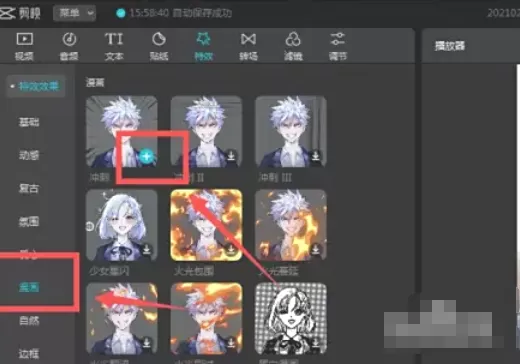Viewport: 520px width, 364px height.
Task: Add the 冲刺 effect with plus icon
Action: click(146, 156)
